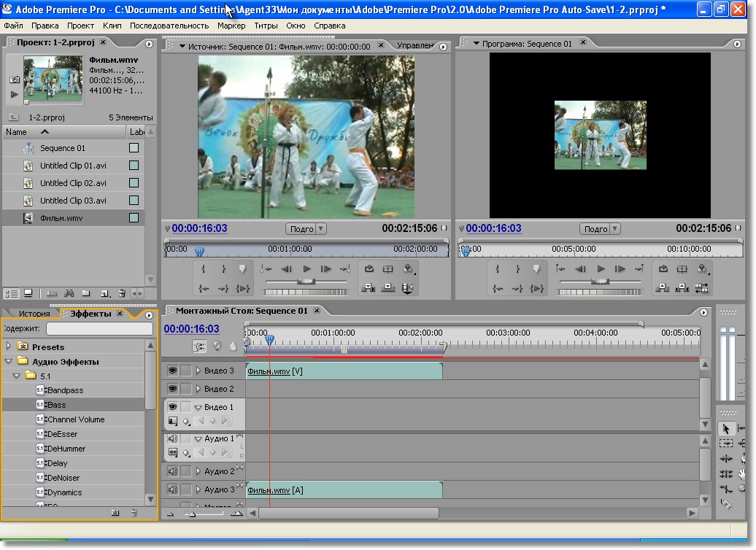The width and height of the screenshot is (756, 550).
Task: Switch Project panel to icon view
Action: click(x=28, y=293)
